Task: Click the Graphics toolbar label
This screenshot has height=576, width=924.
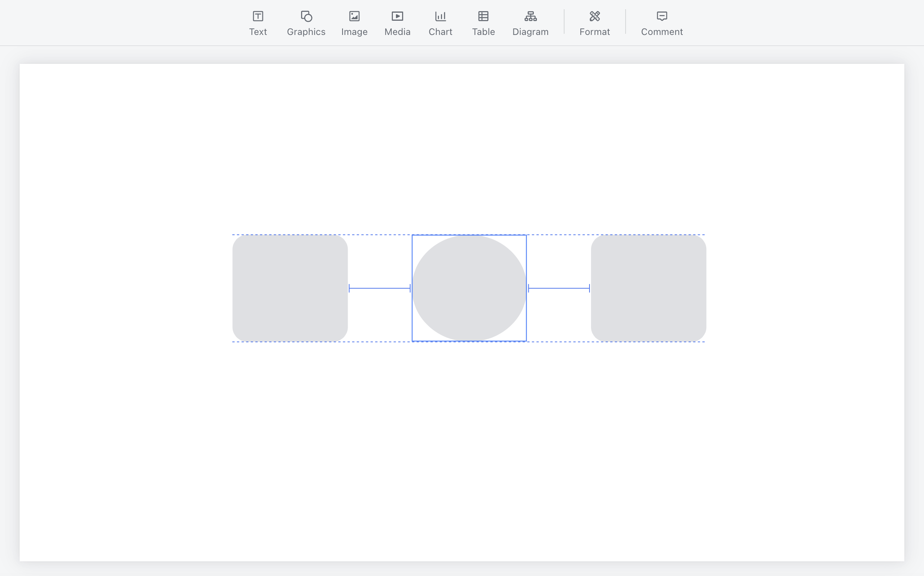Action: point(306,32)
